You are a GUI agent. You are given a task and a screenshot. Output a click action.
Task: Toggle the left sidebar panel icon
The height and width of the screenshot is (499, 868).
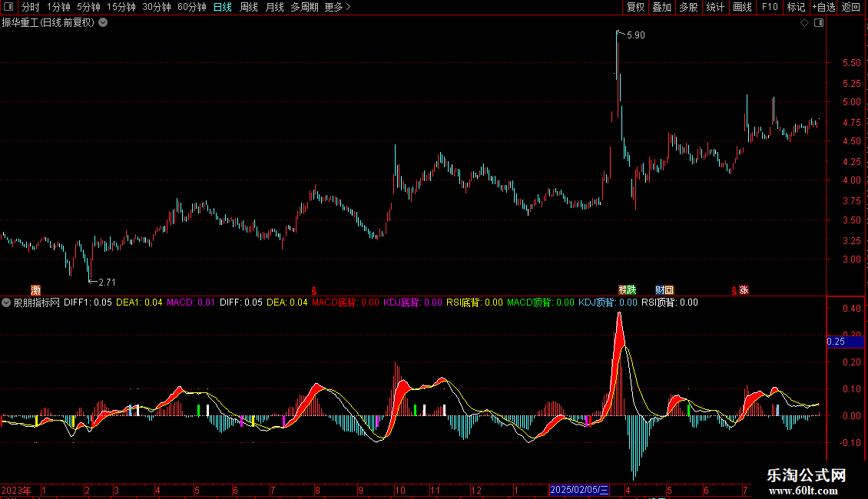[8, 7]
